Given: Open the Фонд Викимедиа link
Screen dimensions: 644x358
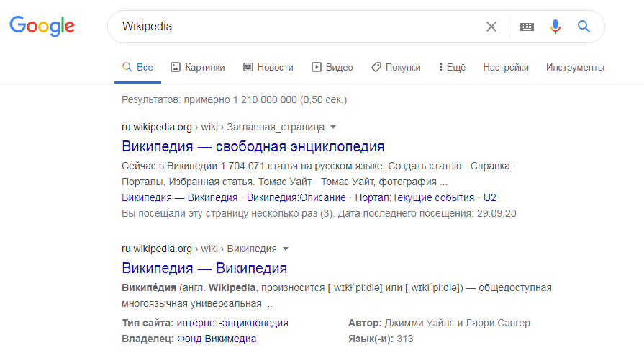Looking at the screenshot, I should [x=217, y=339].
